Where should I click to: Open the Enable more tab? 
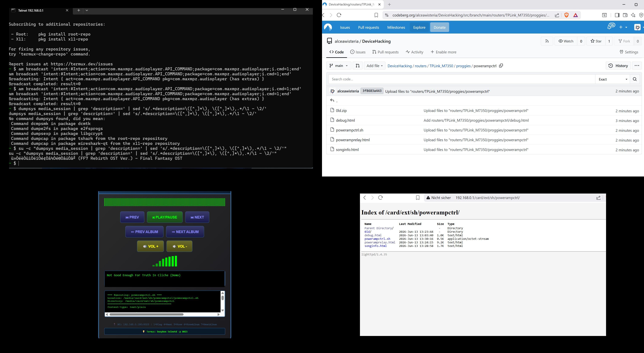[x=443, y=52]
